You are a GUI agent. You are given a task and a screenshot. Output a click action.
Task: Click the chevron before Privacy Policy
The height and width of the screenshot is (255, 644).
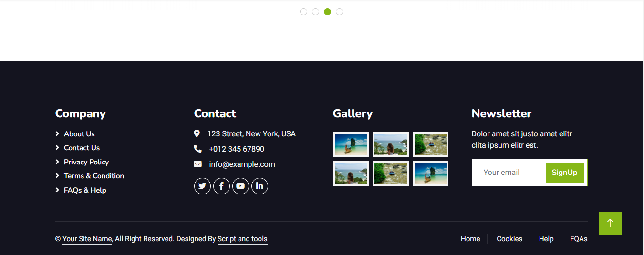pos(57,162)
